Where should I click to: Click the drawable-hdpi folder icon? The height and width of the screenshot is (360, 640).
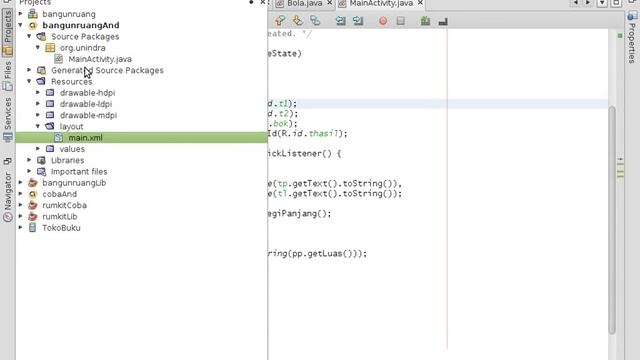pos(50,93)
